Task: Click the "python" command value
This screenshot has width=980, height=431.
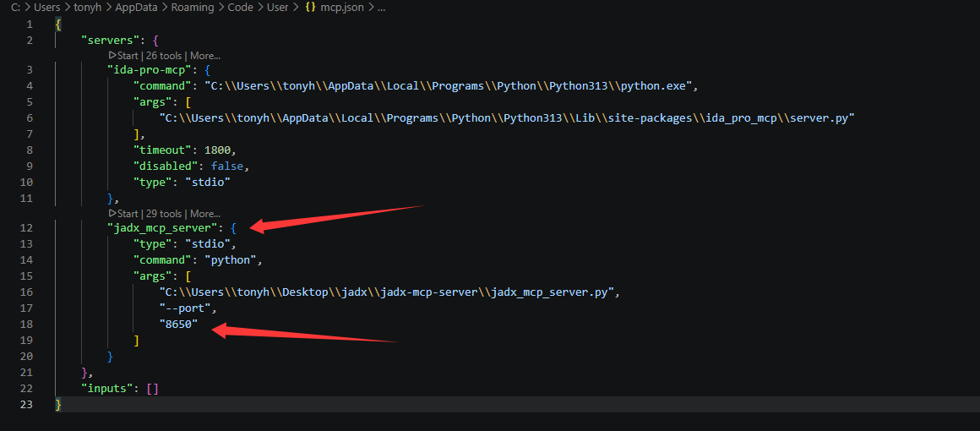Action: click(x=231, y=259)
